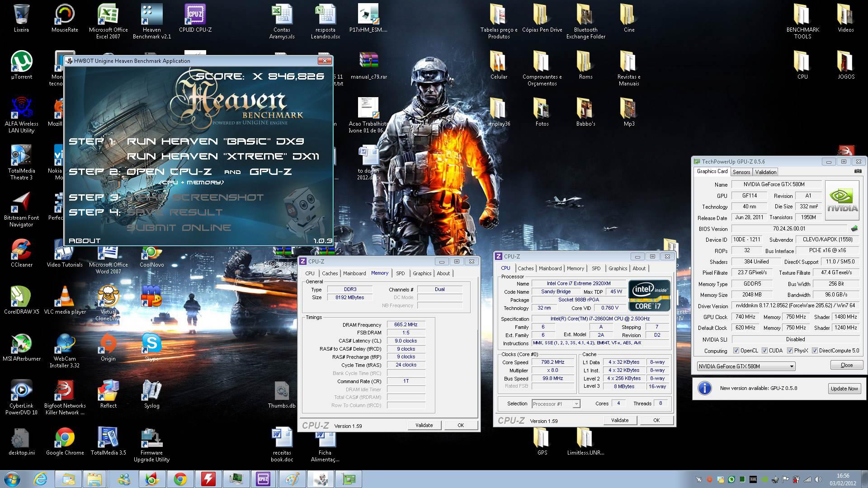Open the GPU selector dropdown in GPU-Z
The width and height of the screenshot is (868, 488).
(746, 366)
